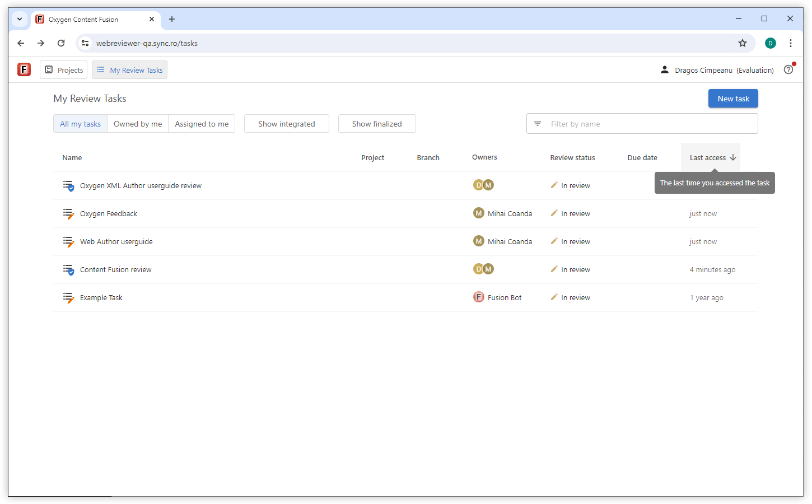The height and width of the screenshot is (504, 812).
Task: Click the task icon for Web Author userguide
Action: pos(68,241)
